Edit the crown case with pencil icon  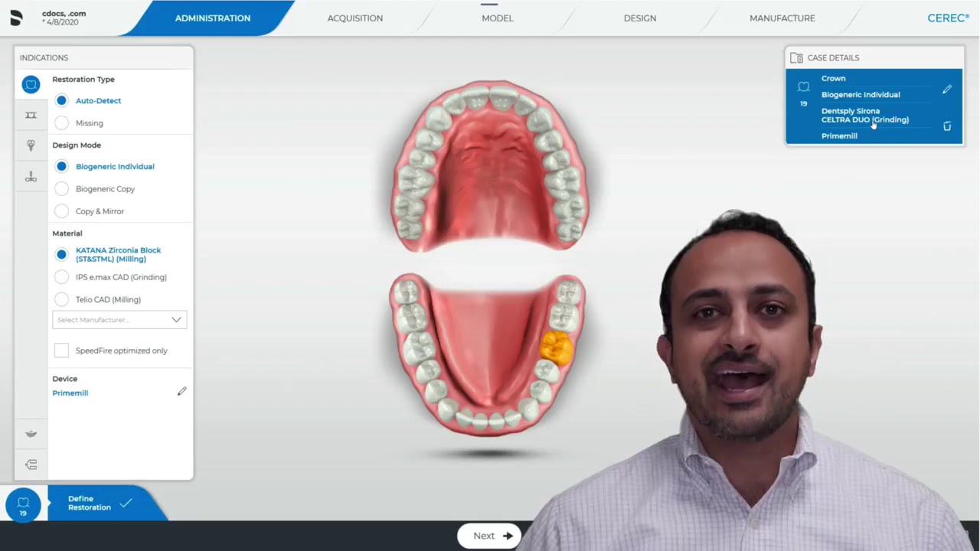[947, 90]
